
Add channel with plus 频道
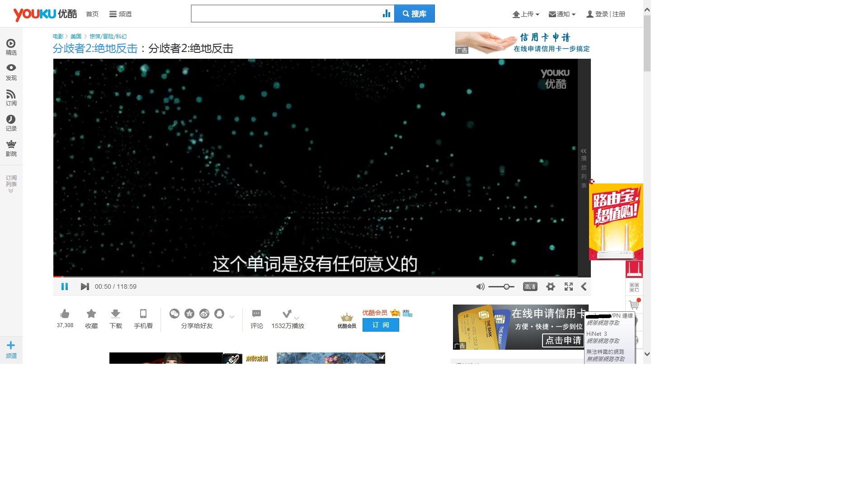[11, 350]
